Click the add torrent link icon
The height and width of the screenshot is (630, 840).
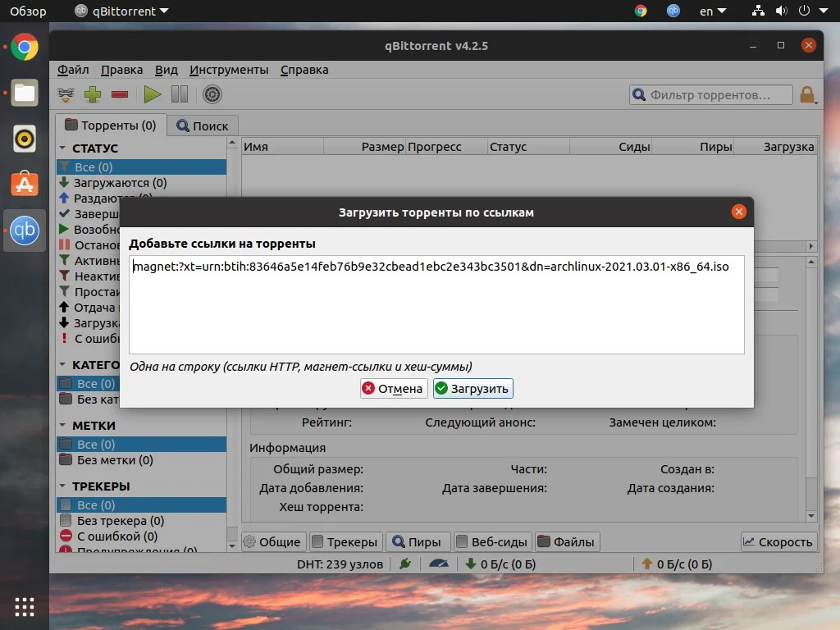pyautogui.click(x=65, y=94)
